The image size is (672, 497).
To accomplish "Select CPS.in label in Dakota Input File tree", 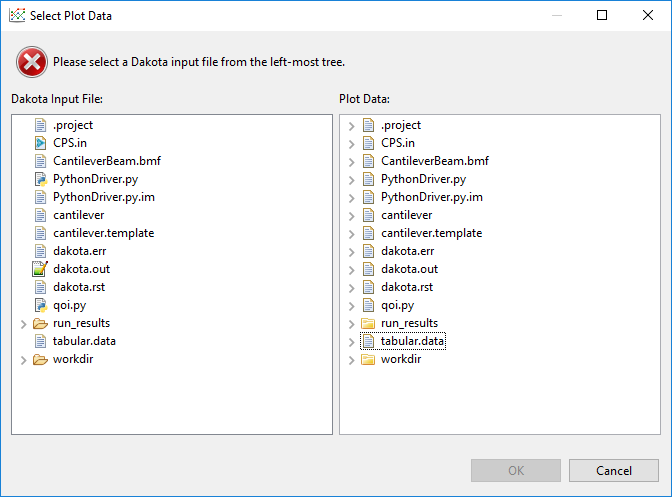I will click(x=70, y=143).
